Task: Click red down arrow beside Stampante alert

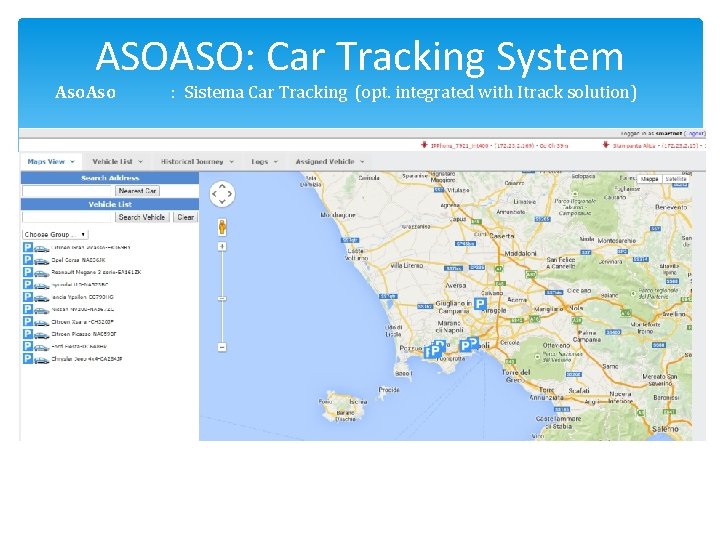Action: click(x=606, y=145)
